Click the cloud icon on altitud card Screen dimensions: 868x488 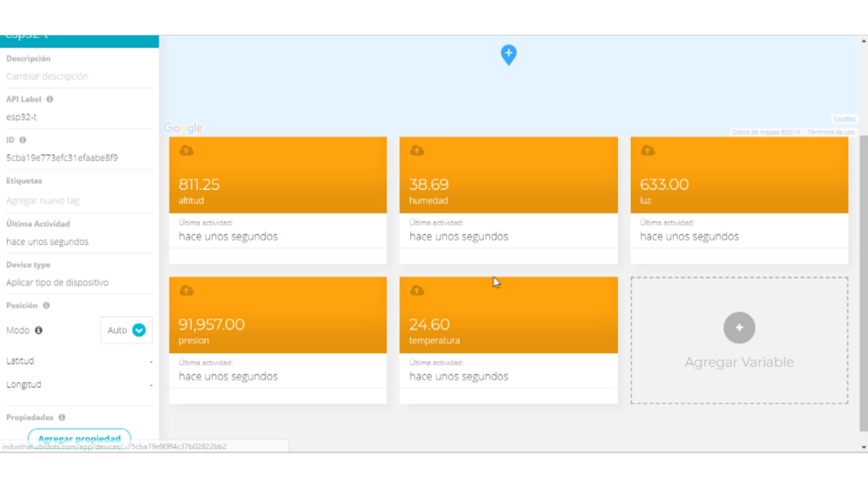point(186,151)
